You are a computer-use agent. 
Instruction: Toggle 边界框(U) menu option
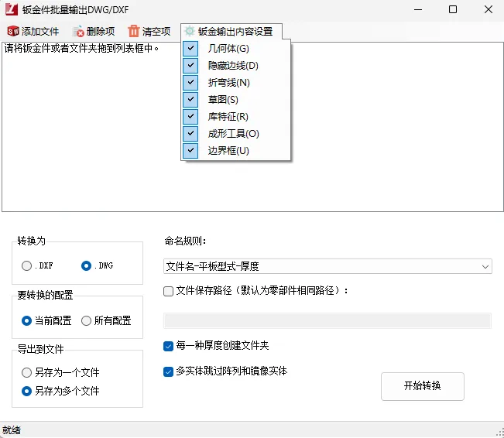point(236,151)
